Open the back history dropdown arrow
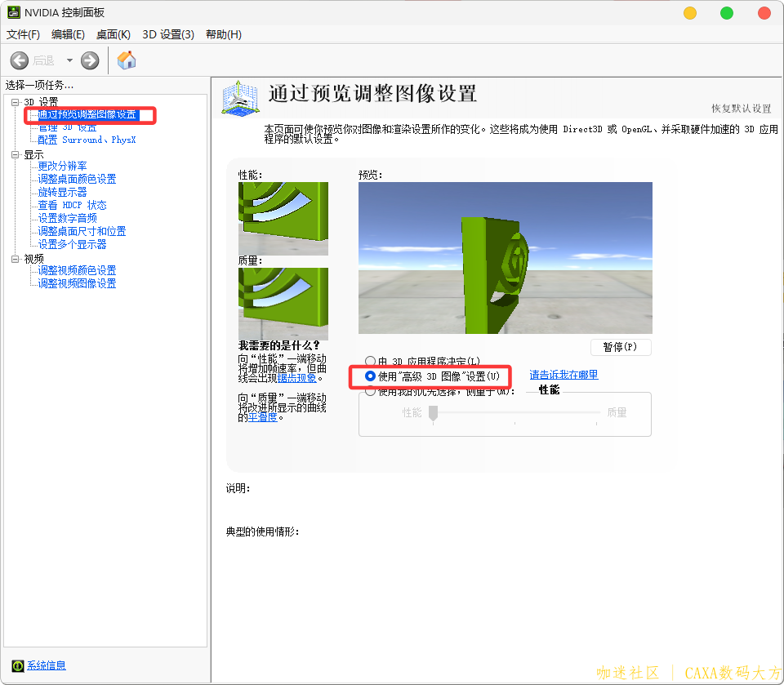Viewport: 784px width, 685px height. coord(69,60)
